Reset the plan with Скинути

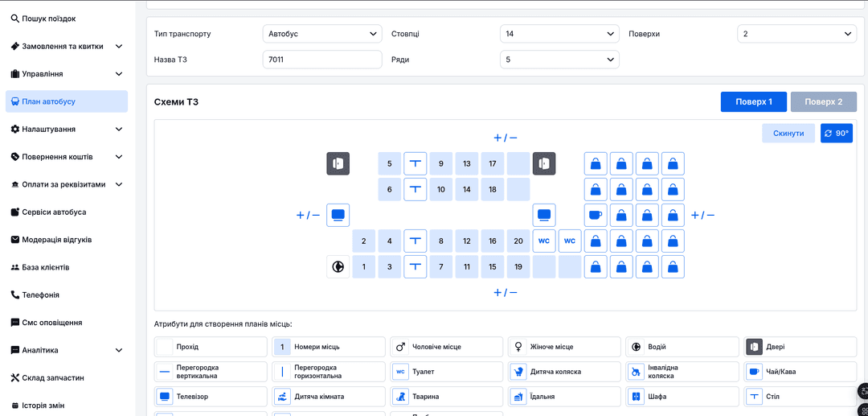tap(788, 134)
